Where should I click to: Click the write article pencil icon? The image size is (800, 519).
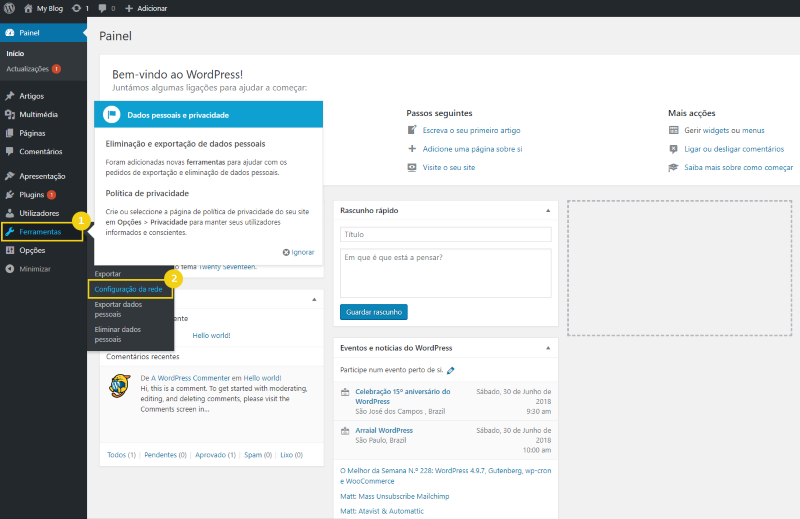[412, 130]
